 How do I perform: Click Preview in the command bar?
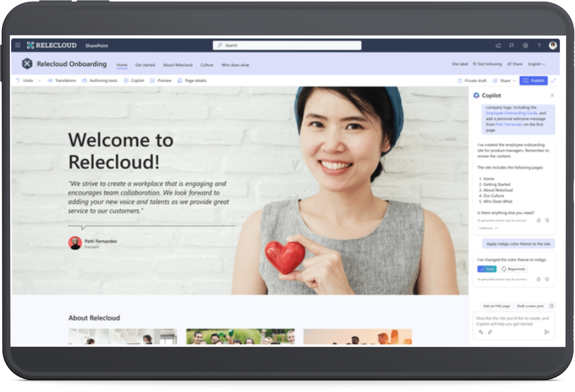161,80
